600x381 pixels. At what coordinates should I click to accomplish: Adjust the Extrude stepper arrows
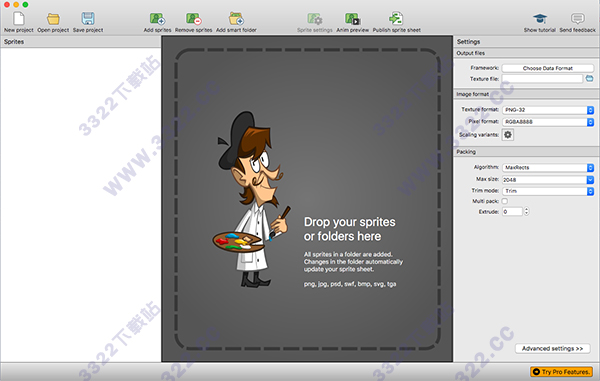(x=527, y=212)
